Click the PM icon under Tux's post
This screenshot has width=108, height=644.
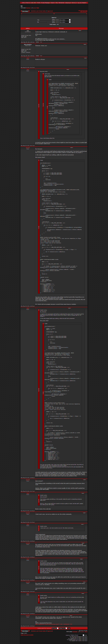tap(41, 42)
